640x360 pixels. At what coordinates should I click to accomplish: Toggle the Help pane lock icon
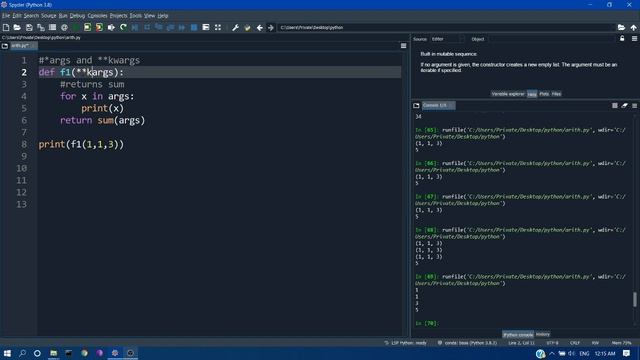622,39
